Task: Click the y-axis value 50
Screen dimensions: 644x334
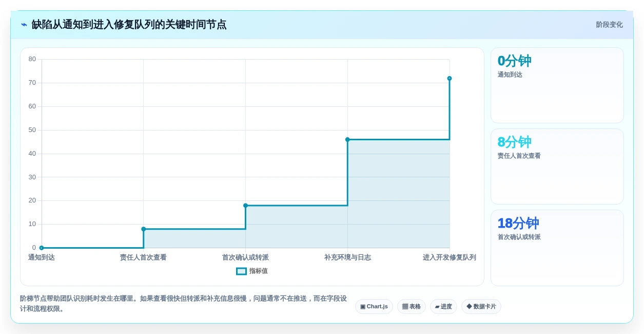Action: pyautogui.click(x=32, y=130)
